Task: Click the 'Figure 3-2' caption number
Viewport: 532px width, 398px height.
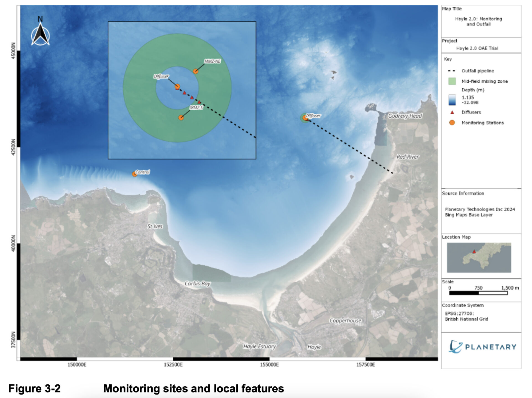Action: 34,388
